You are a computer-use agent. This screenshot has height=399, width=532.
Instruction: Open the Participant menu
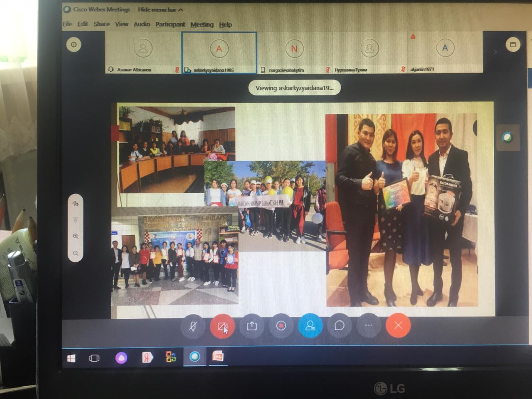(170, 25)
